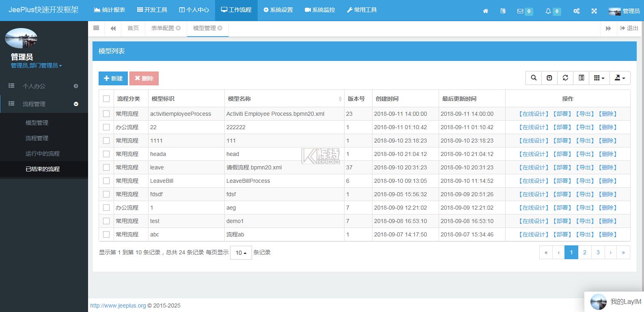The image size is (644, 312).
Task: Click the toolbar icon next to search
Action: tap(549, 78)
